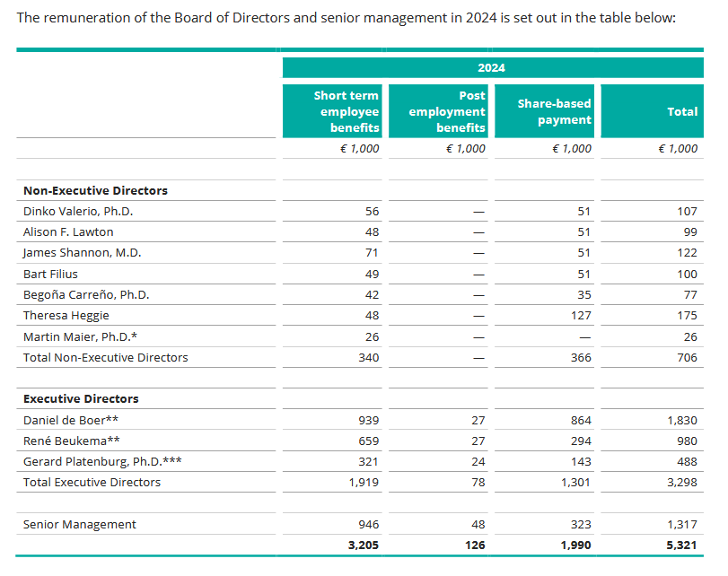The width and height of the screenshot is (728, 576).
Task: Select Daniel de Boer's total value 1,830
Action: click(681, 420)
